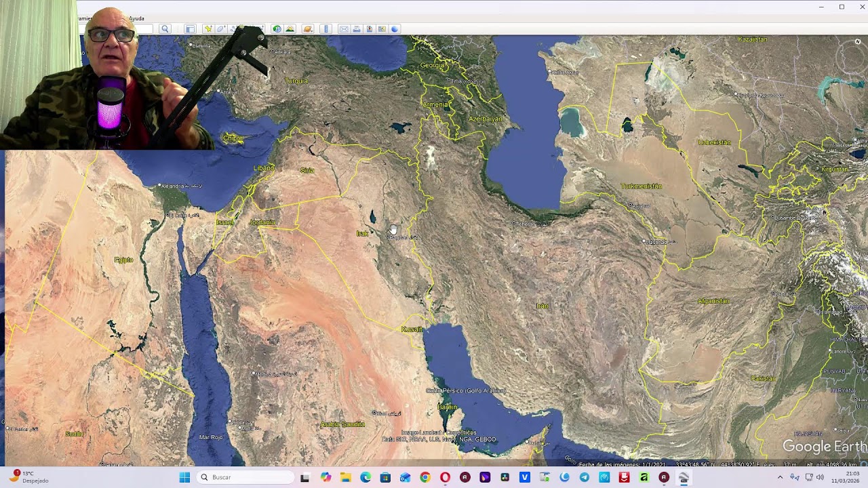Click the save image toolbar icon
This screenshot has width=868, height=488.
(370, 28)
